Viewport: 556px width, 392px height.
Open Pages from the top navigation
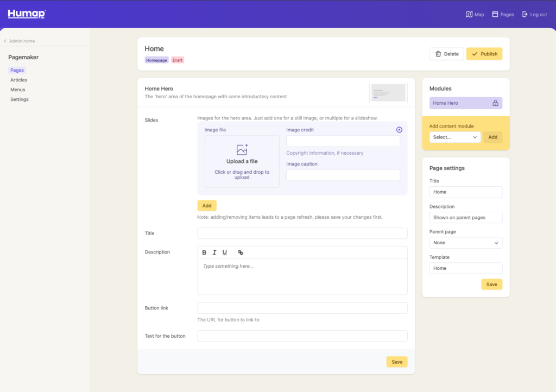pyautogui.click(x=503, y=15)
